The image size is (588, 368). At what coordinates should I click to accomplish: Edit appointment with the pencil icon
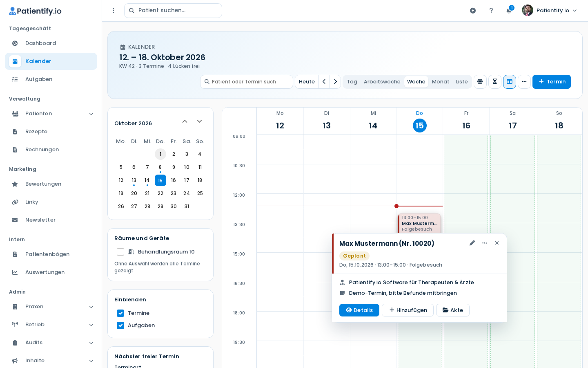pos(472,243)
